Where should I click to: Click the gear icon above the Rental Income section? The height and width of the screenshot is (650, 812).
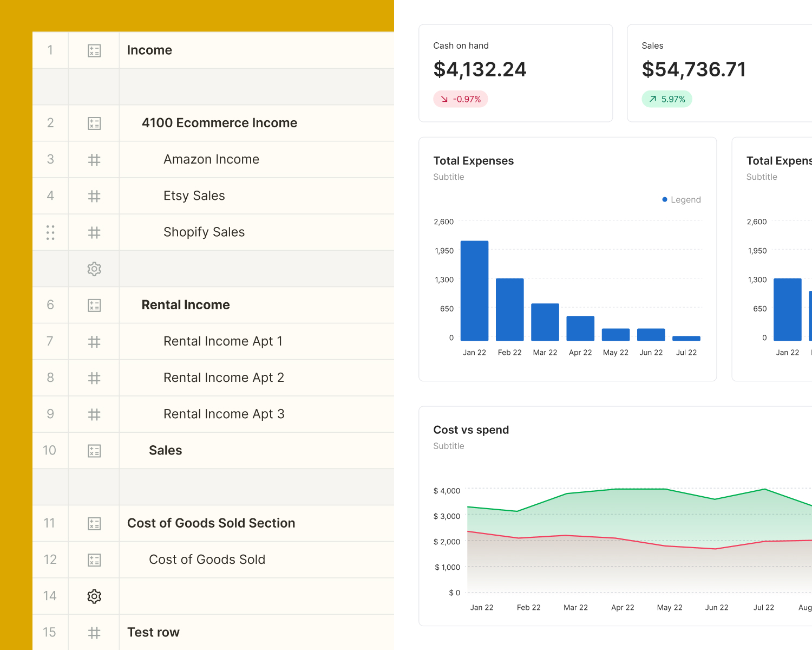[94, 269]
